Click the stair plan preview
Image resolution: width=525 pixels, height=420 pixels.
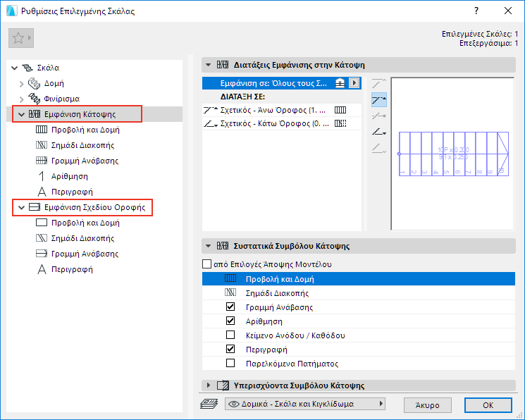(x=452, y=154)
